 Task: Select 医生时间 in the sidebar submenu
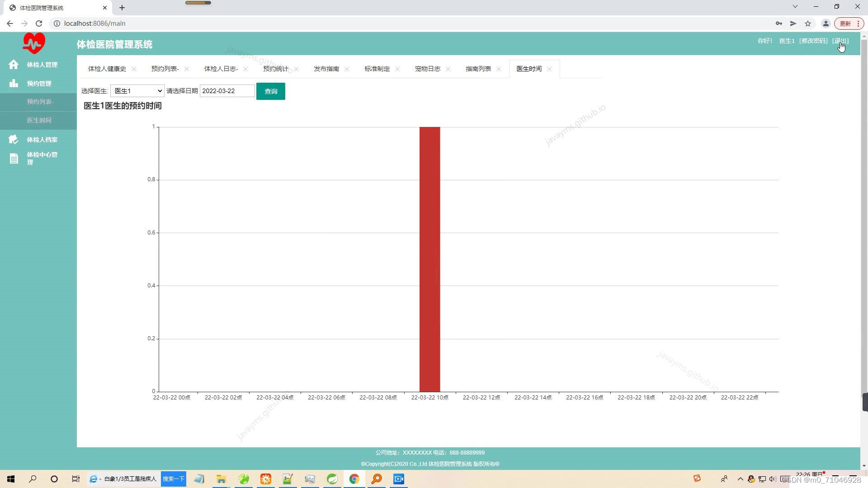pyautogui.click(x=39, y=120)
